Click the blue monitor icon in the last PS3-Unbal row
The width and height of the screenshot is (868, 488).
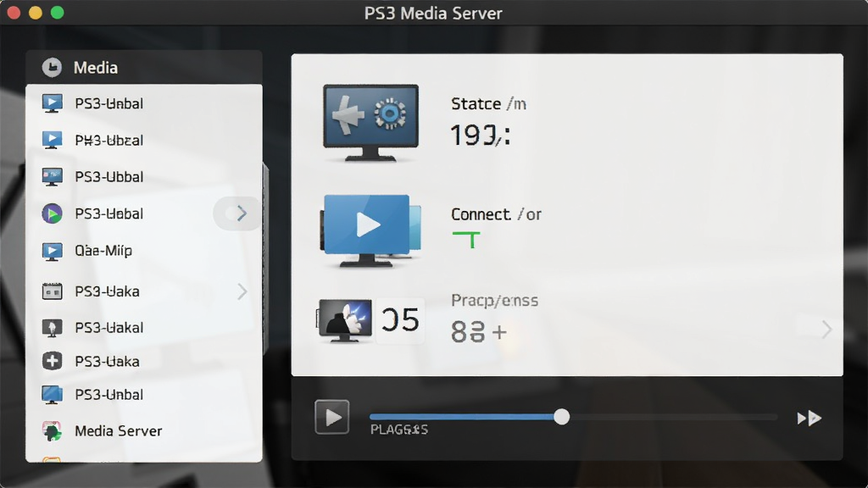click(x=52, y=395)
